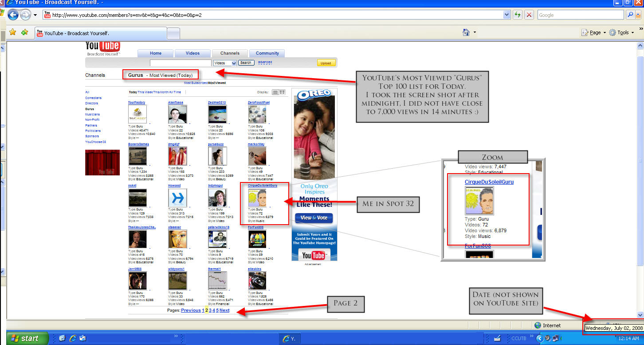
Task: Select the YouTube - Broadcast Yourself tab
Action: [x=101, y=33]
